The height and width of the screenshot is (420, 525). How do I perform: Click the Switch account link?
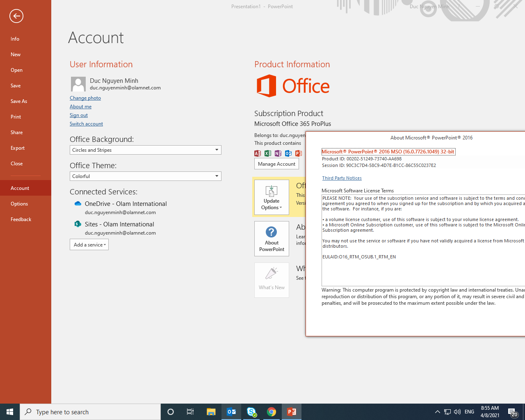tap(86, 124)
